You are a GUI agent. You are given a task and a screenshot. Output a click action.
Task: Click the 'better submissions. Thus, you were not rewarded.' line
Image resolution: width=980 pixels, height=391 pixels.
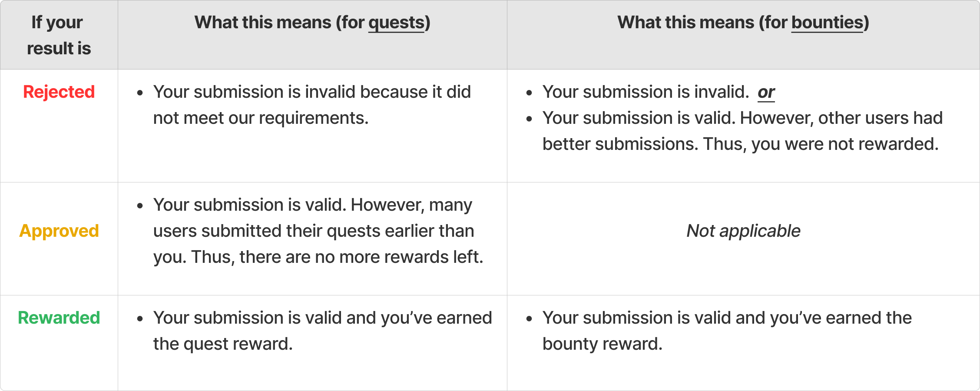click(740, 144)
